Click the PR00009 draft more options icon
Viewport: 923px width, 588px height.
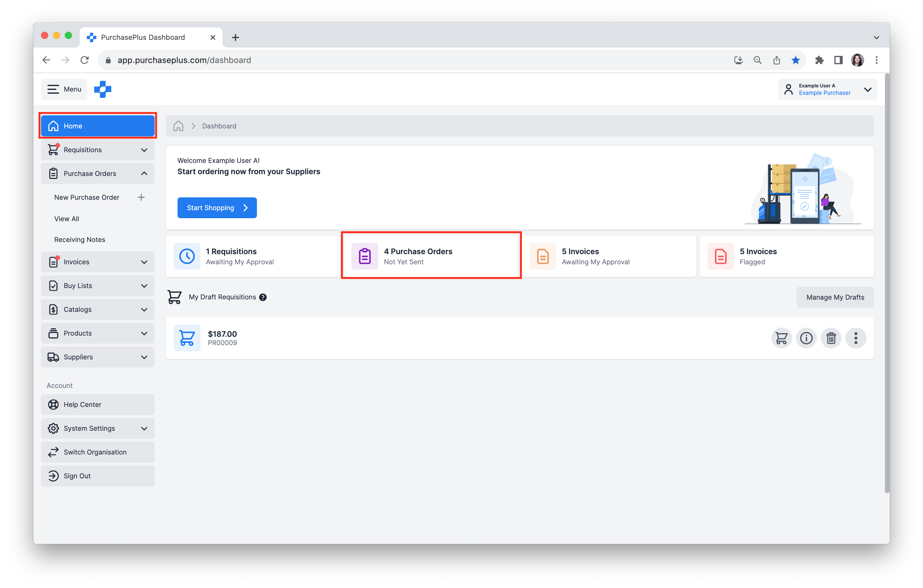coord(855,338)
